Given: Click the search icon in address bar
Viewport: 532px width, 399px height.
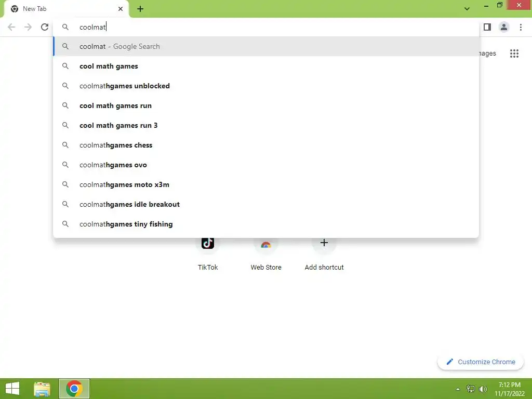Looking at the screenshot, I should (x=65, y=27).
